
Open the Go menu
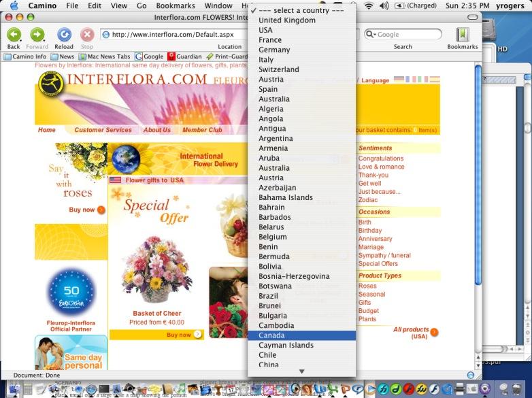[x=142, y=5]
